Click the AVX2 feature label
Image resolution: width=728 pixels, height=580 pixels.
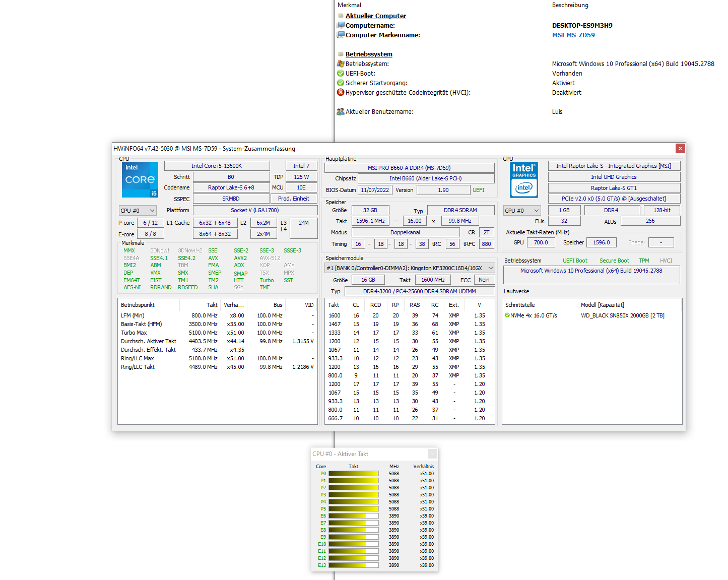click(x=240, y=258)
